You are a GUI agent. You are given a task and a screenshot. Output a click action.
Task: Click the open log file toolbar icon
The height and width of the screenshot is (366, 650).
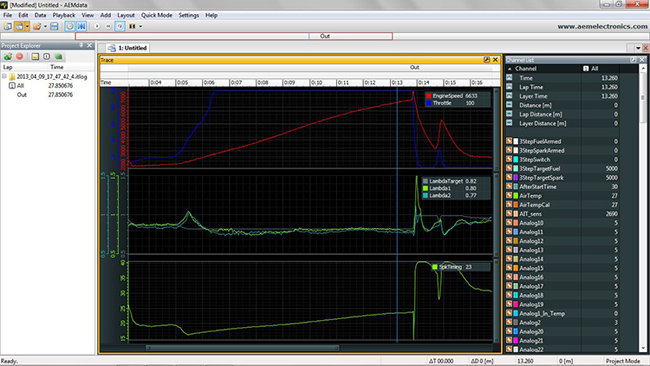coord(37,26)
